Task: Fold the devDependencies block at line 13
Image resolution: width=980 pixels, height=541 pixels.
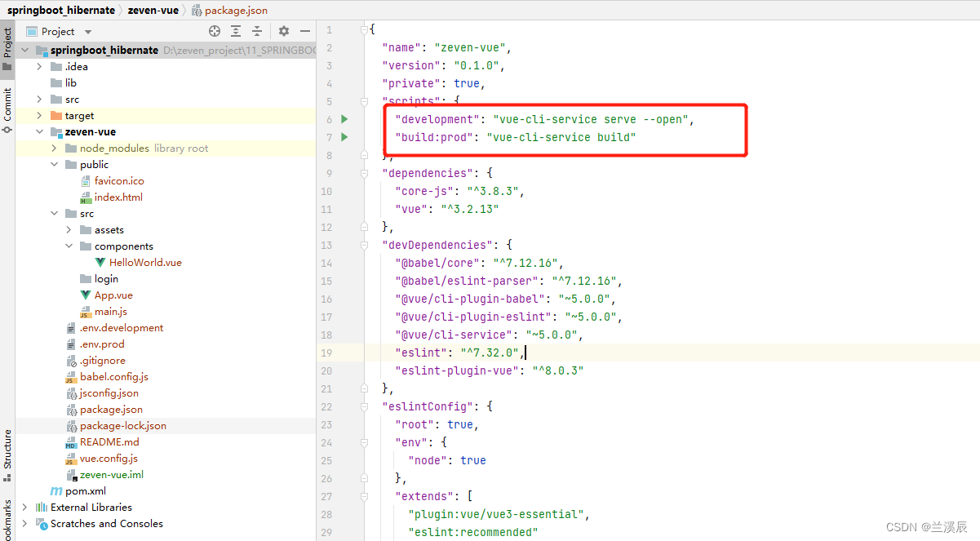Action: click(364, 245)
